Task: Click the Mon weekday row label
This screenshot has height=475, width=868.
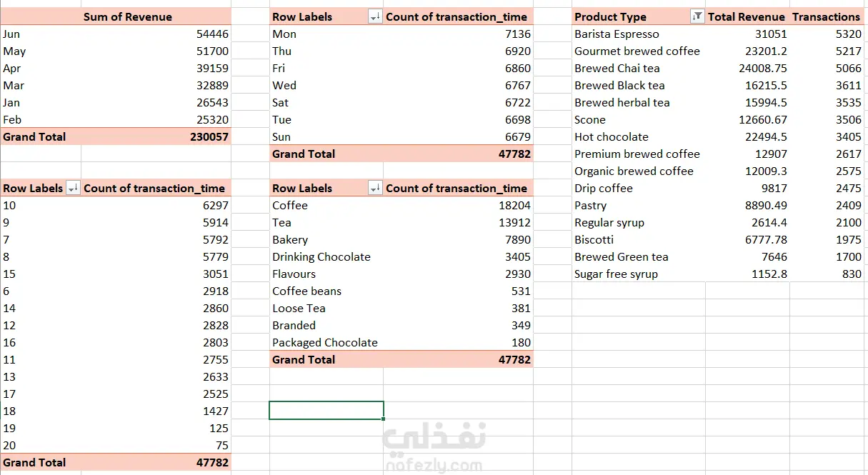Action: click(x=284, y=34)
